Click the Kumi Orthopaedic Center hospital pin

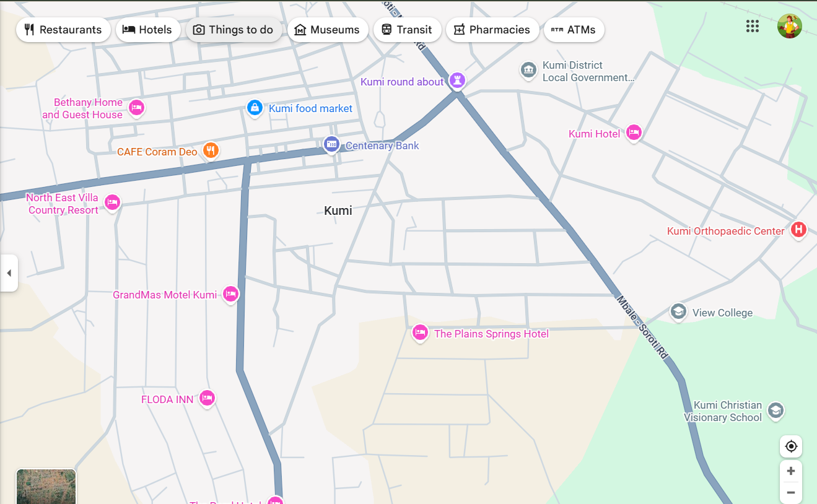(x=798, y=230)
